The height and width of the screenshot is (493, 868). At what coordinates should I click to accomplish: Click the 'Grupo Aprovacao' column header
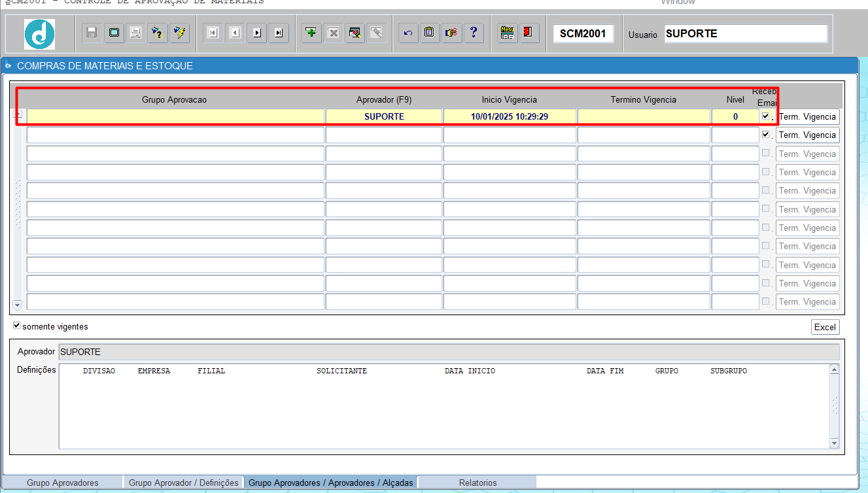[x=174, y=99]
